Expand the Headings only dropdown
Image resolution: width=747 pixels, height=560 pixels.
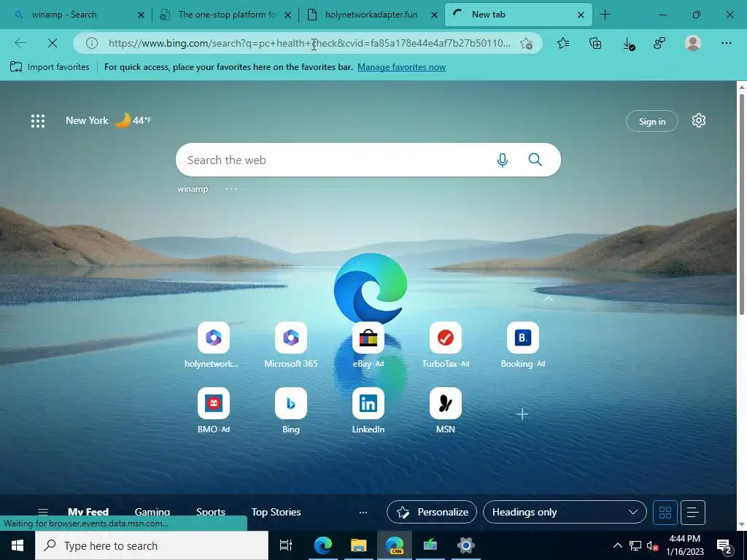click(565, 513)
